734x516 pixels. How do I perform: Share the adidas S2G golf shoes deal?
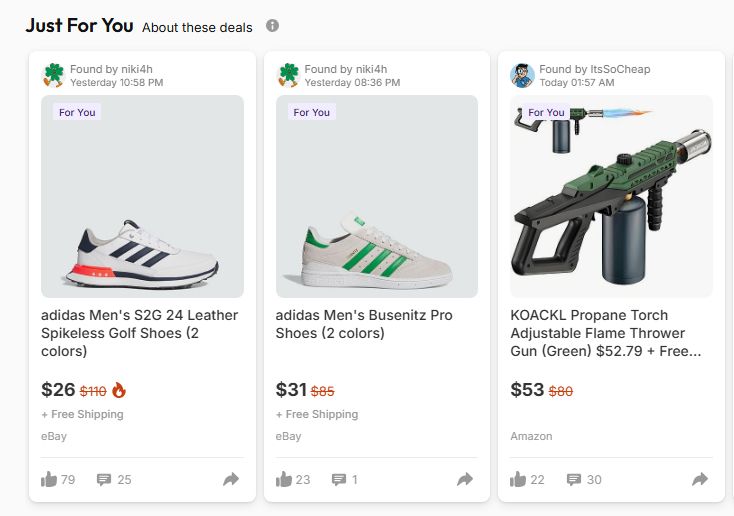pyautogui.click(x=231, y=480)
